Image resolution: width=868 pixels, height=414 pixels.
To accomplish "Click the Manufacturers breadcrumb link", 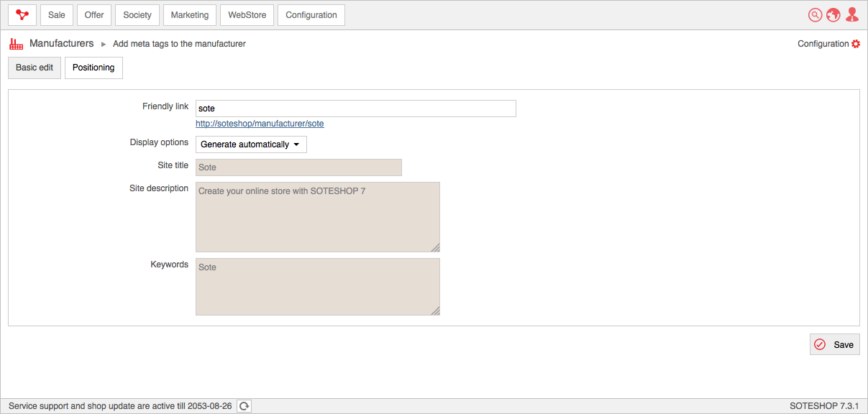I will tap(61, 44).
